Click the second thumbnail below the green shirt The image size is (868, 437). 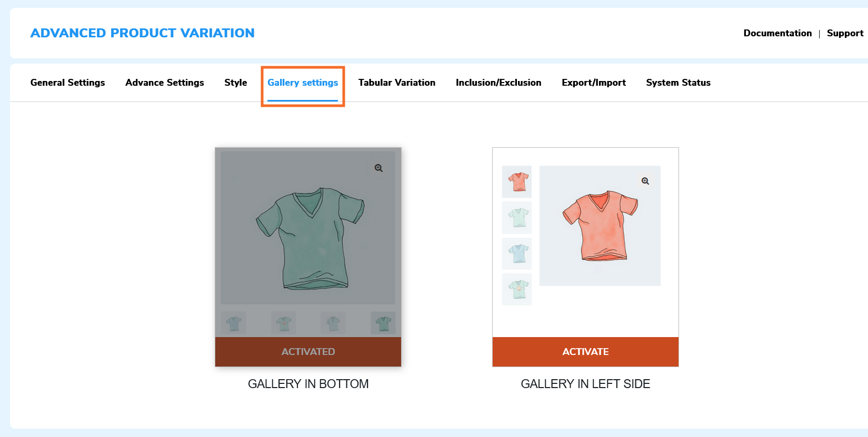[283, 323]
